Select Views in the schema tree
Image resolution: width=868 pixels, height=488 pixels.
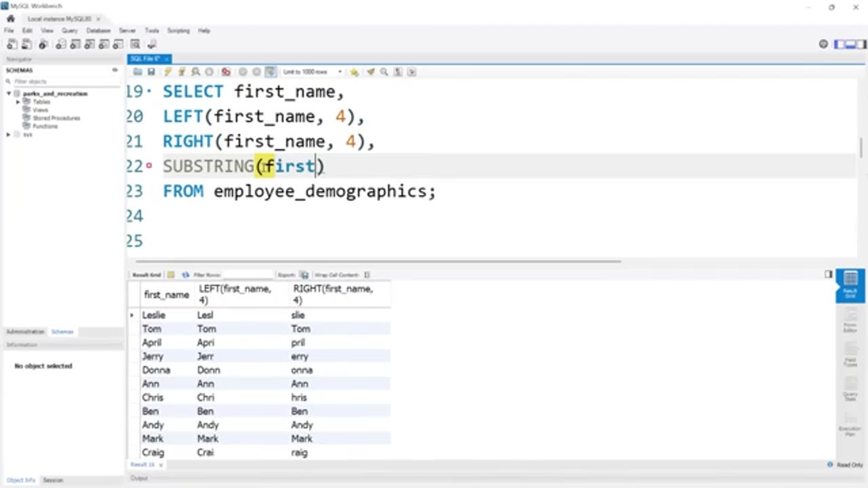click(40, 110)
